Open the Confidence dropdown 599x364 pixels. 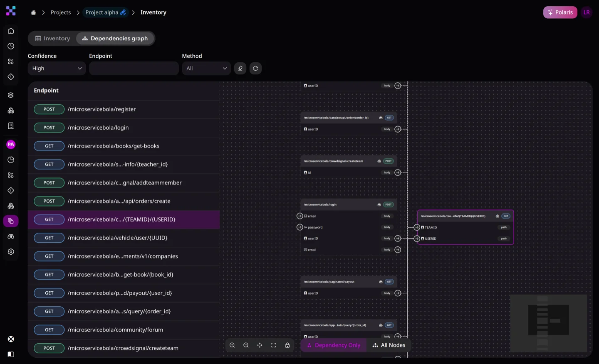coord(57,68)
